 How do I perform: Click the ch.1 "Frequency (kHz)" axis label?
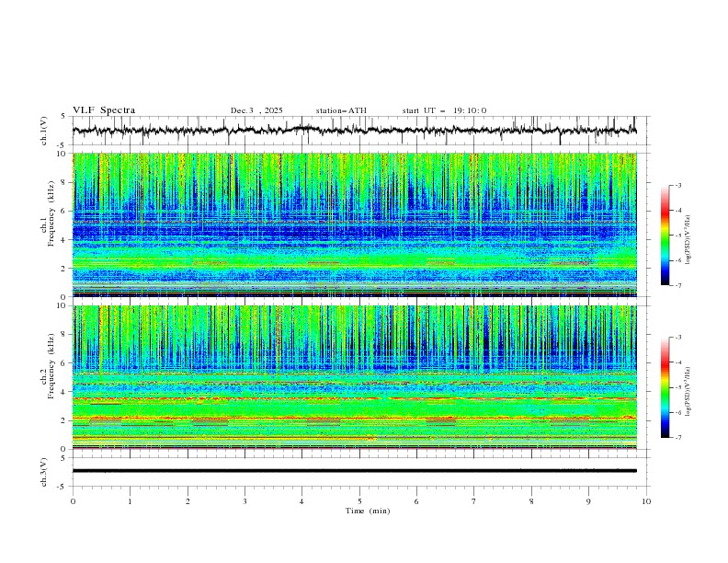[51, 213]
